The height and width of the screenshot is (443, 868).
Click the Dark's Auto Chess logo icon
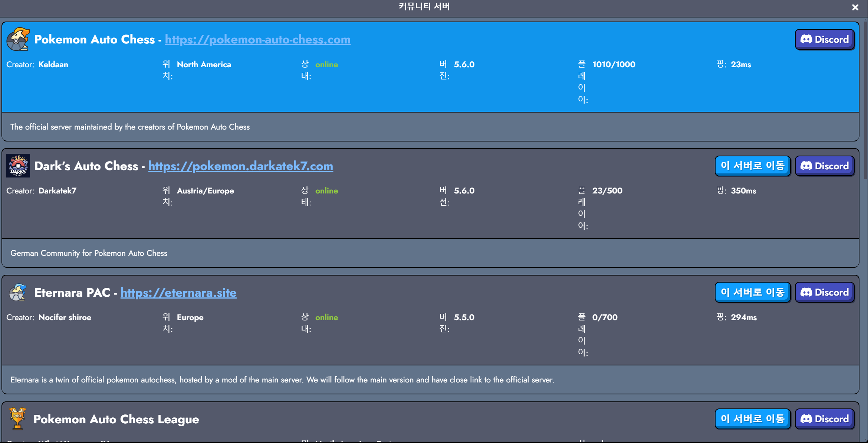pos(18,166)
